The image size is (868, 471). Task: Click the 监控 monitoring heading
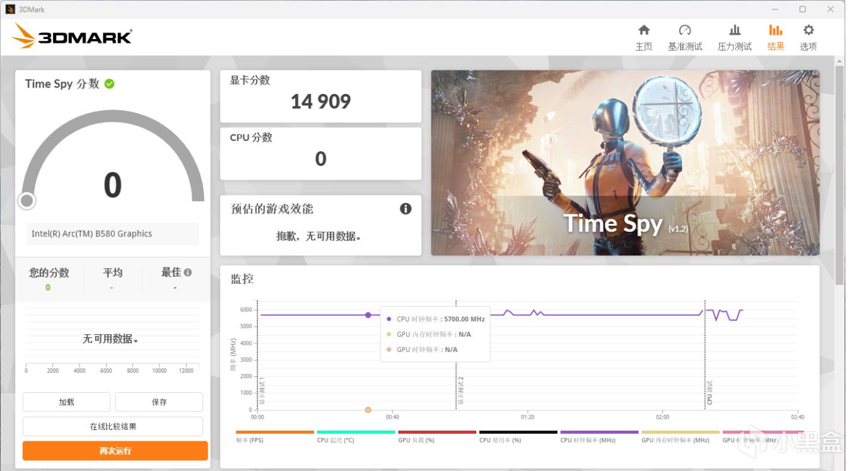(242, 279)
